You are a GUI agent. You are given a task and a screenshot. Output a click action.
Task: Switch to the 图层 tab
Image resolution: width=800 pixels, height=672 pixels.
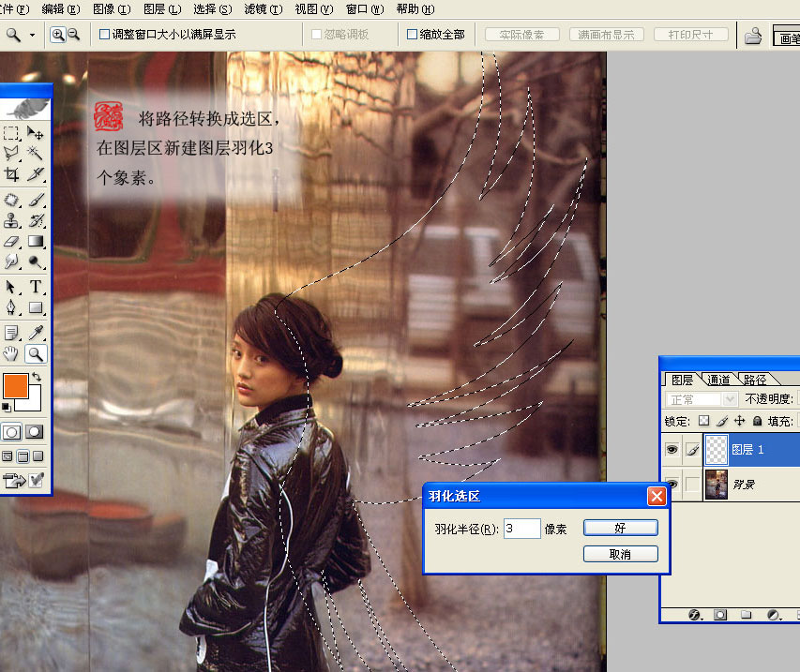(x=682, y=380)
